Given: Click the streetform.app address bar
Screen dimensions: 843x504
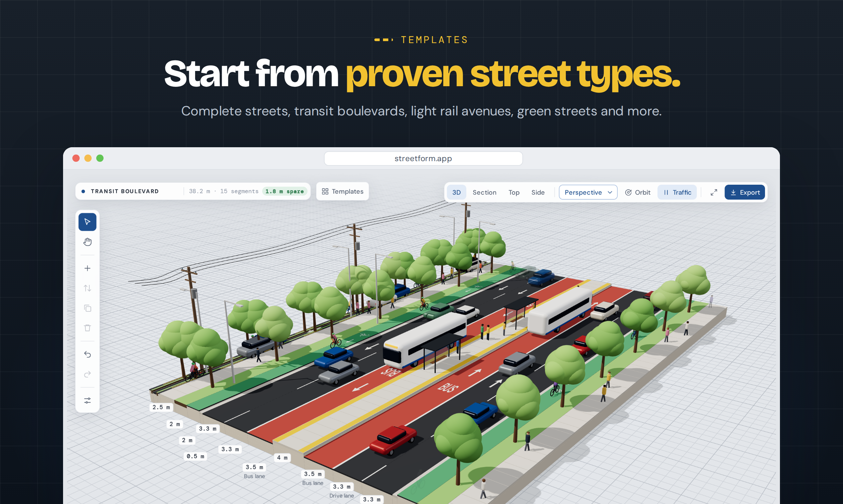Looking at the screenshot, I should point(423,158).
